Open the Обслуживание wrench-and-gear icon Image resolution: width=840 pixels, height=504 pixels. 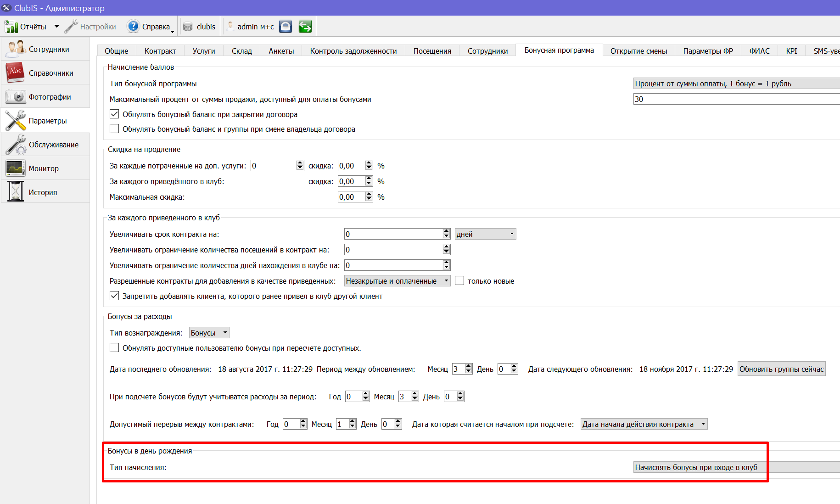click(15, 145)
